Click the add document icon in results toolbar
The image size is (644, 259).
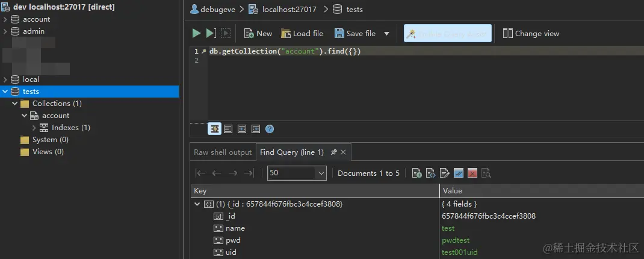pyautogui.click(x=417, y=173)
